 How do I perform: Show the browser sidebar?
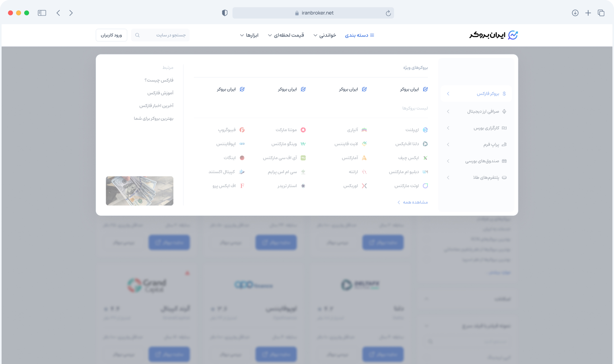42,13
